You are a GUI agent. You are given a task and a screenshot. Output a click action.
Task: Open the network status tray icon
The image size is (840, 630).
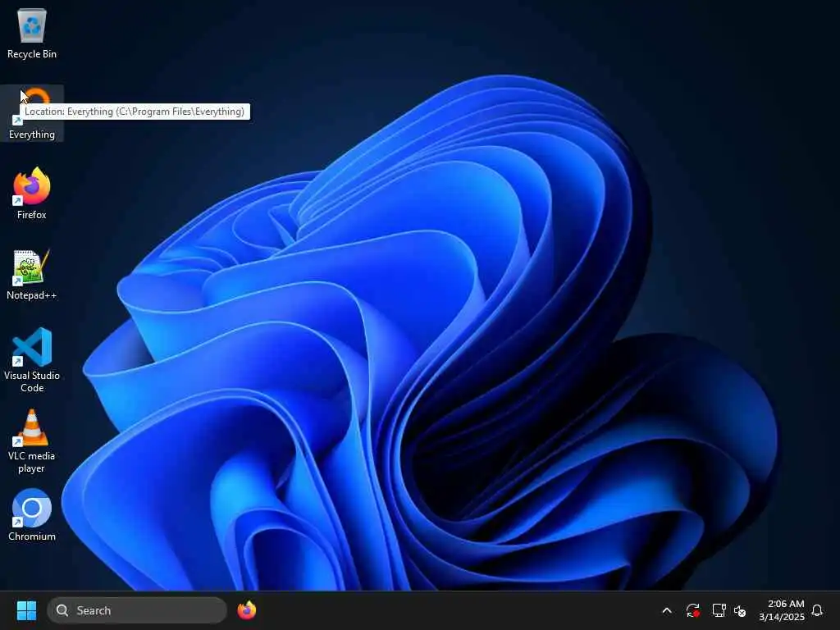[x=719, y=610]
